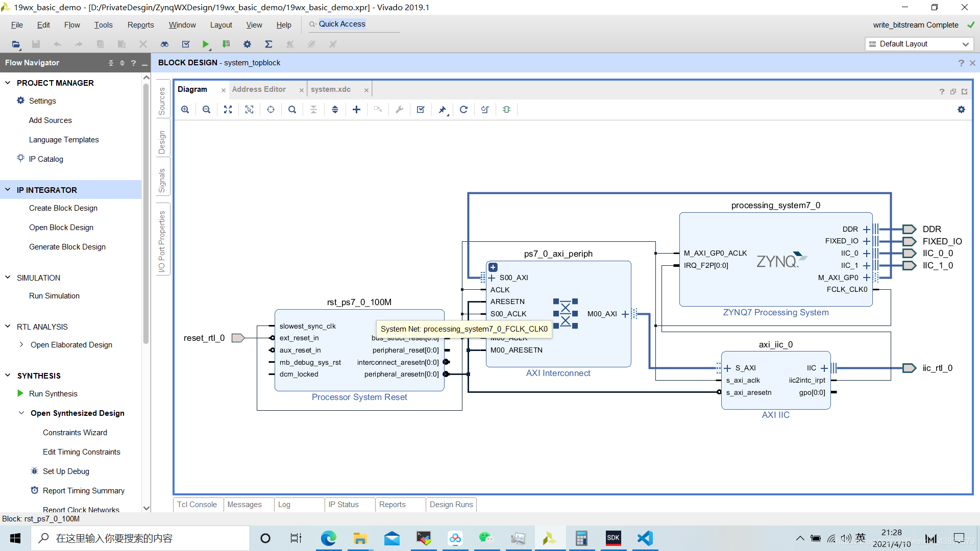Open the diagram settings gear
The height and width of the screenshot is (551, 980).
click(962, 110)
